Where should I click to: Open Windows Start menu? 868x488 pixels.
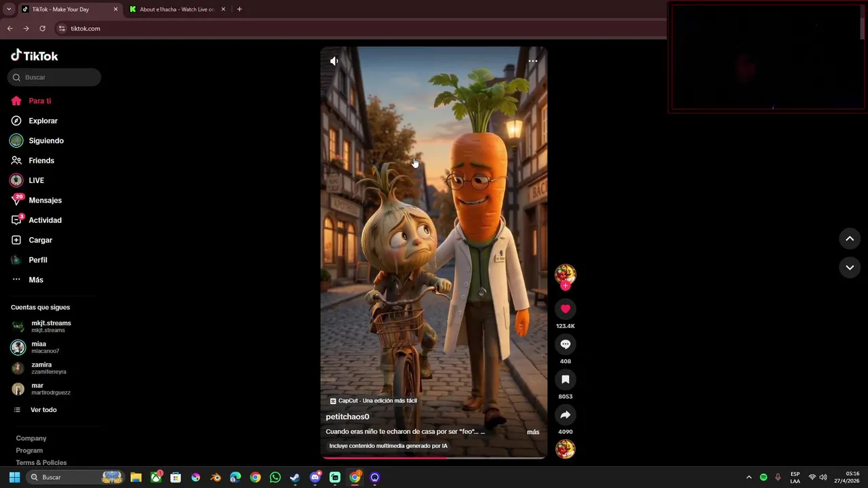click(14, 477)
